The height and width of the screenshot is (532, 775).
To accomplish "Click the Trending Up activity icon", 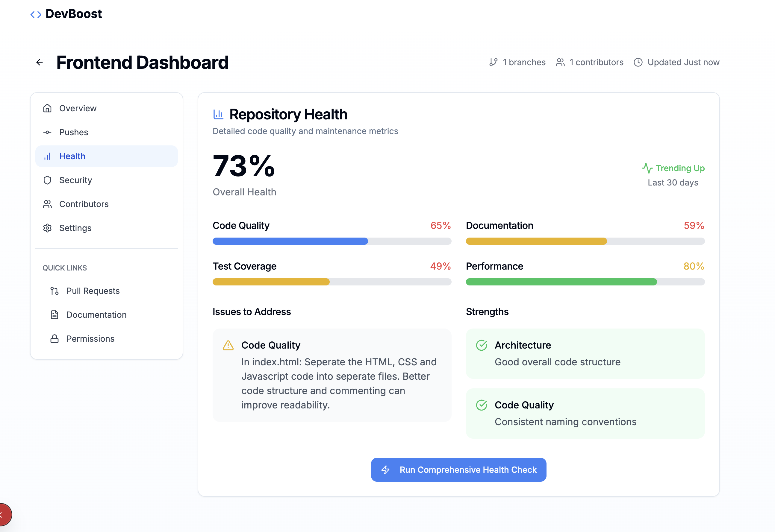I will tap(647, 168).
